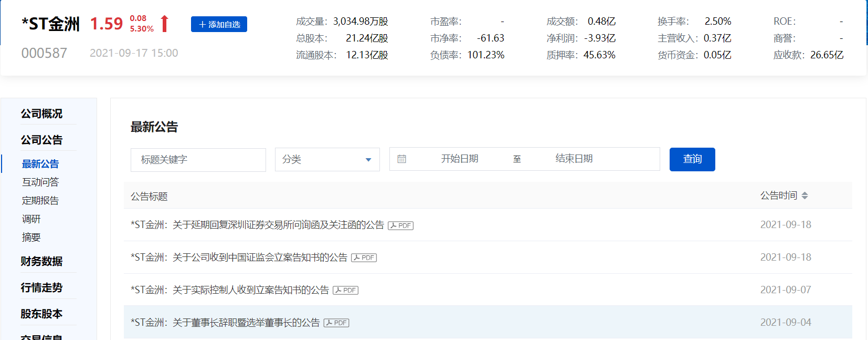
Task: Select 最新公告 in sidebar
Action: (x=40, y=164)
